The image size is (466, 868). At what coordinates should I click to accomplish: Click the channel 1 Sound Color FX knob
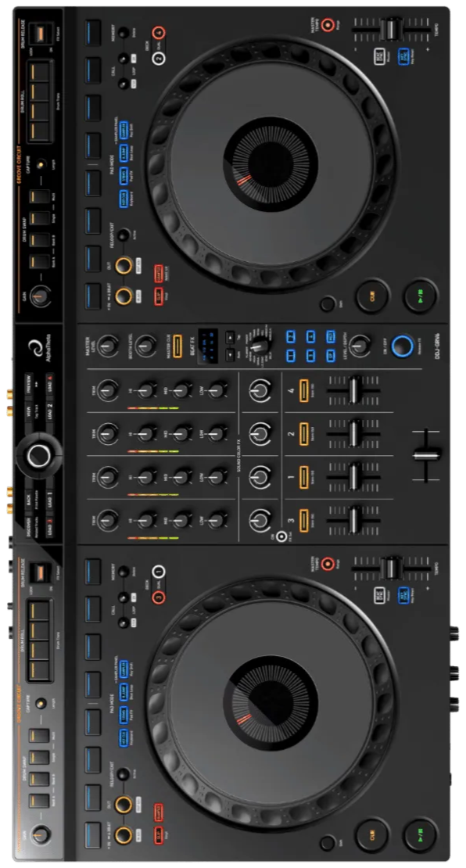[x=259, y=476]
